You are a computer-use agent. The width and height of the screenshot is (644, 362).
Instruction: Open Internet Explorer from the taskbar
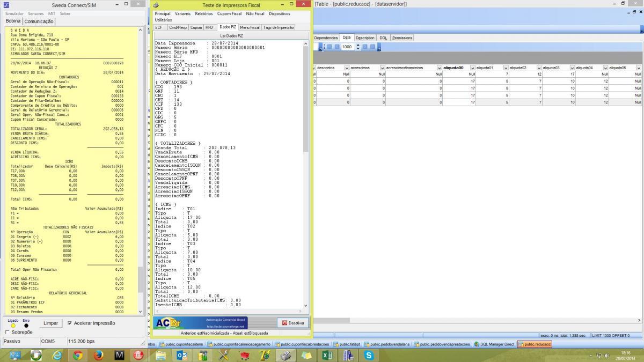tap(56, 354)
